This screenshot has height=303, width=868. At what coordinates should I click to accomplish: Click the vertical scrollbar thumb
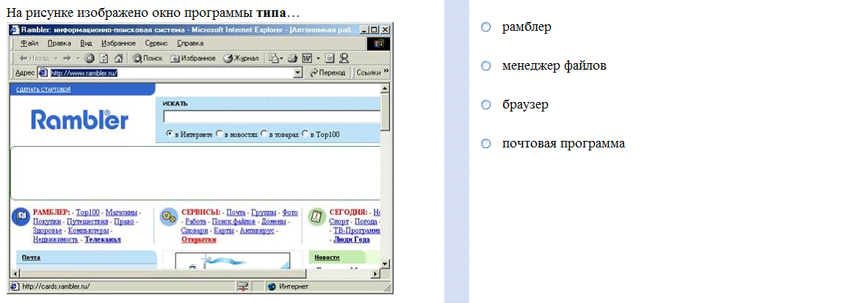(x=386, y=112)
